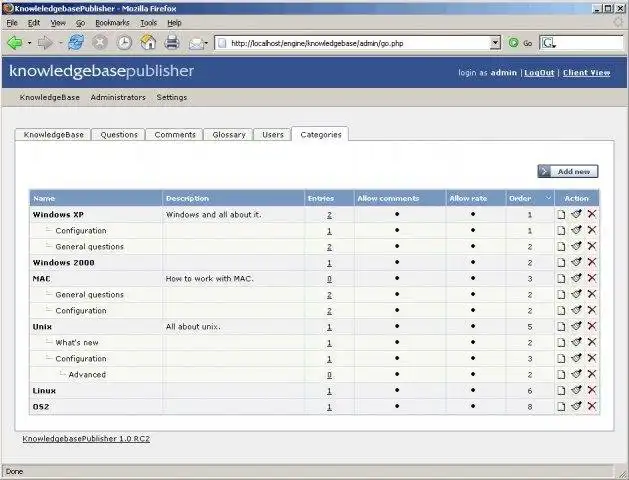Delete the Advanced subcategory
Image resolution: width=629 pixels, height=480 pixels.
click(x=592, y=374)
